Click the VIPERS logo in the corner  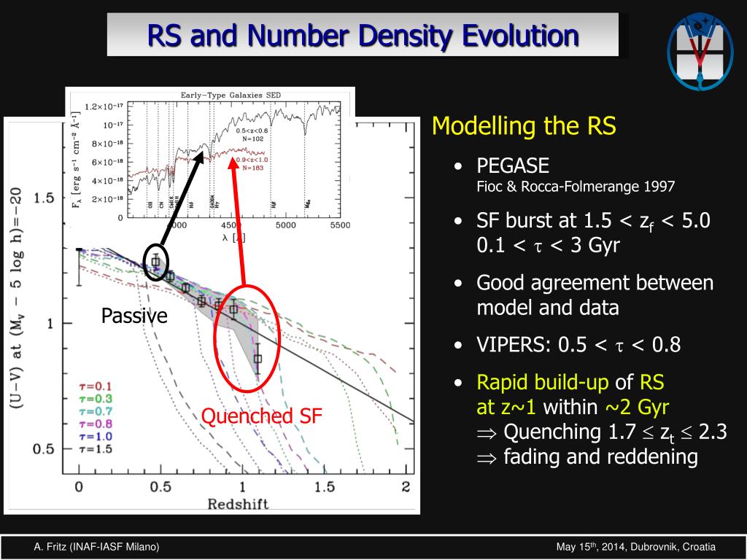(700, 52)
